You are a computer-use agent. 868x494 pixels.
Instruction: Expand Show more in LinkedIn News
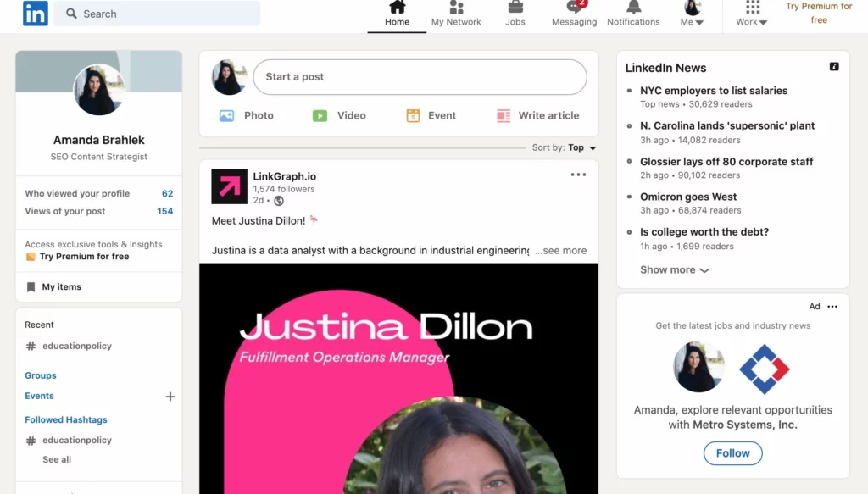point(675,270)
